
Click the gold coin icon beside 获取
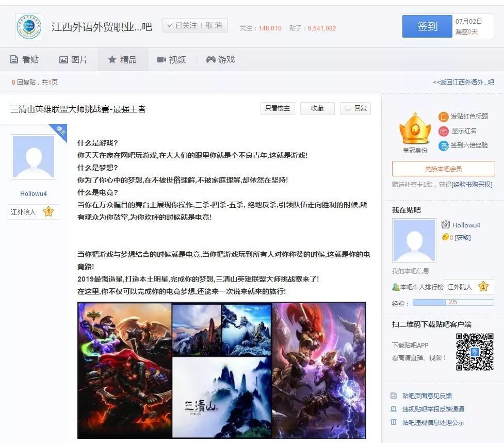pos(445,237)
